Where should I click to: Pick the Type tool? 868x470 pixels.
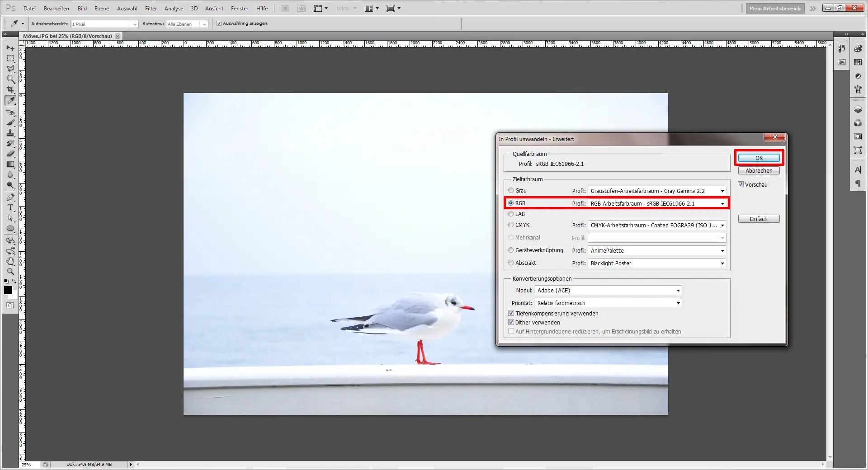coord(10,208)
